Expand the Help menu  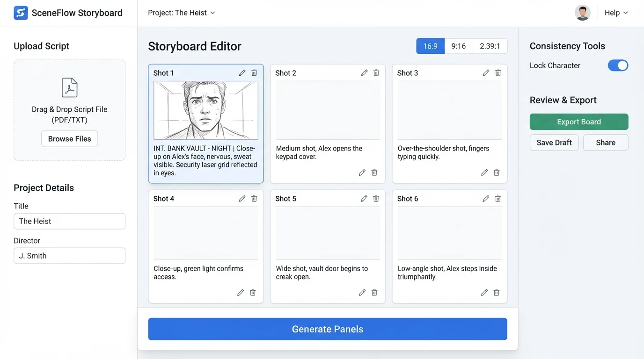616,13
